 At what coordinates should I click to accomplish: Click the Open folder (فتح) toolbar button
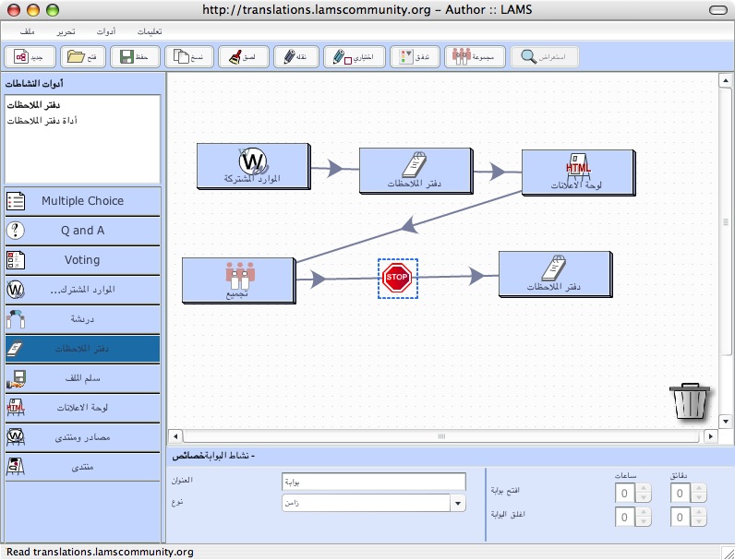point(84,56)
